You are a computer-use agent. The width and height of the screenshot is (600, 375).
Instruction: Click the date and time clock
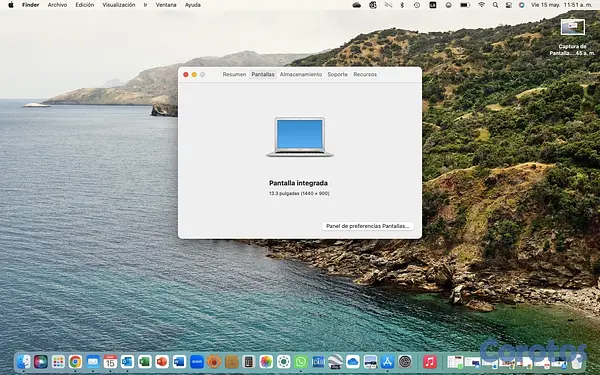click(x=562, y=5)
